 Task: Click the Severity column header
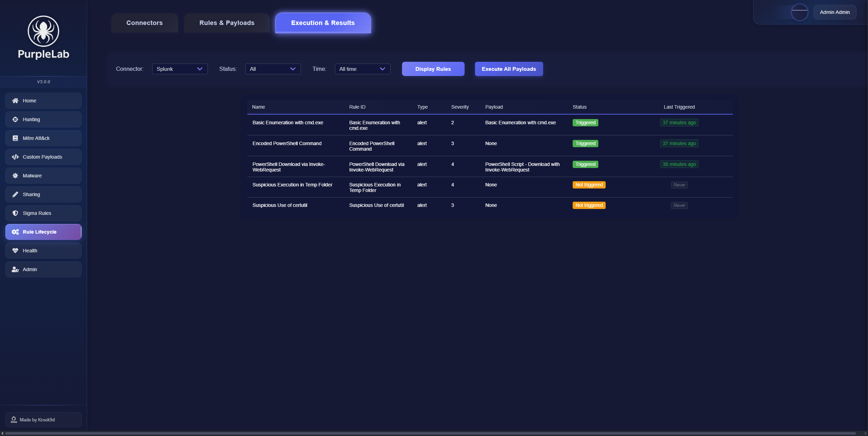click(460, 107)
